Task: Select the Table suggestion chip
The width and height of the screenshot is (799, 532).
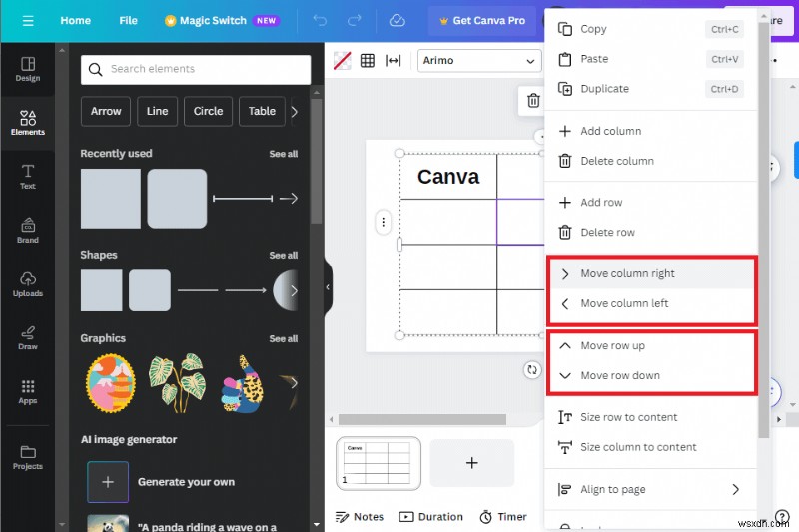Action: [x=262, y=111]
